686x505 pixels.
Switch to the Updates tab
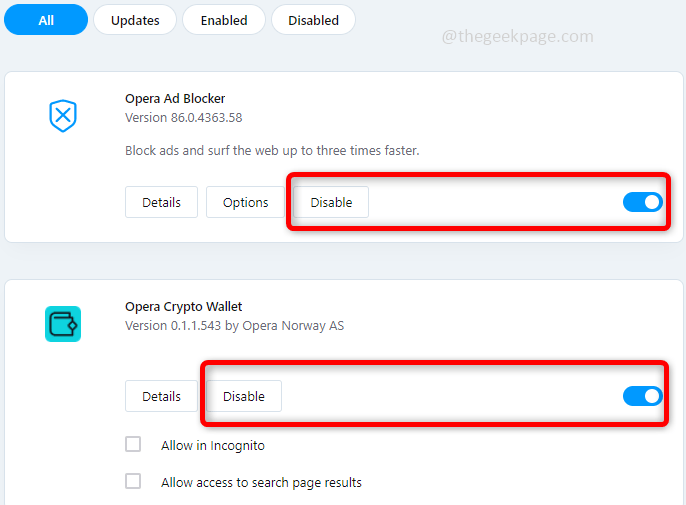[x=135, y=20]
